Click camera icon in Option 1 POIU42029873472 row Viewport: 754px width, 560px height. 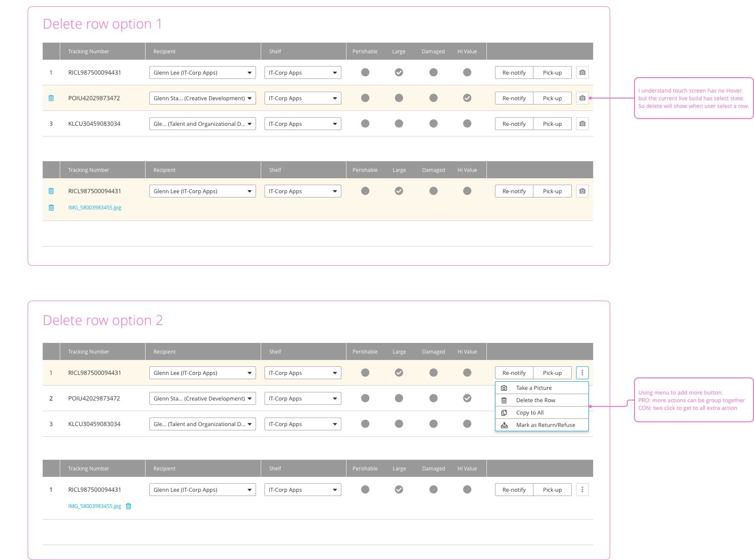coord(582,98)
